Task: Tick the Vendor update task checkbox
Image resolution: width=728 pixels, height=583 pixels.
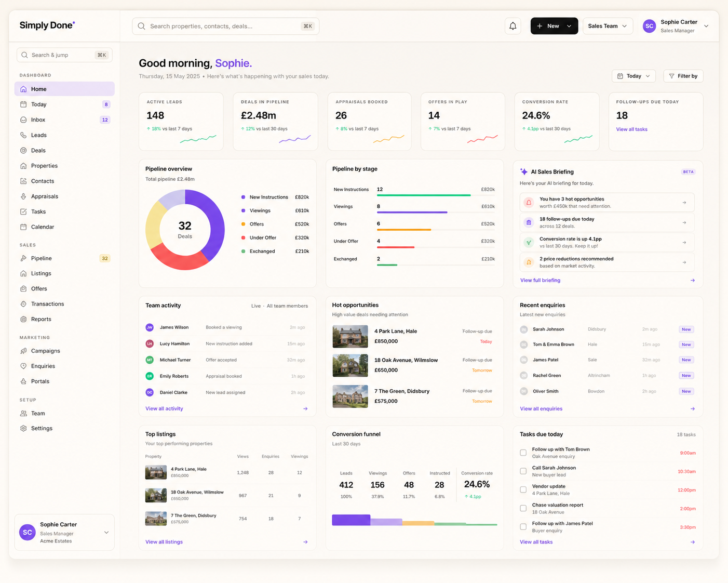Action: click(x=523, y=489)
